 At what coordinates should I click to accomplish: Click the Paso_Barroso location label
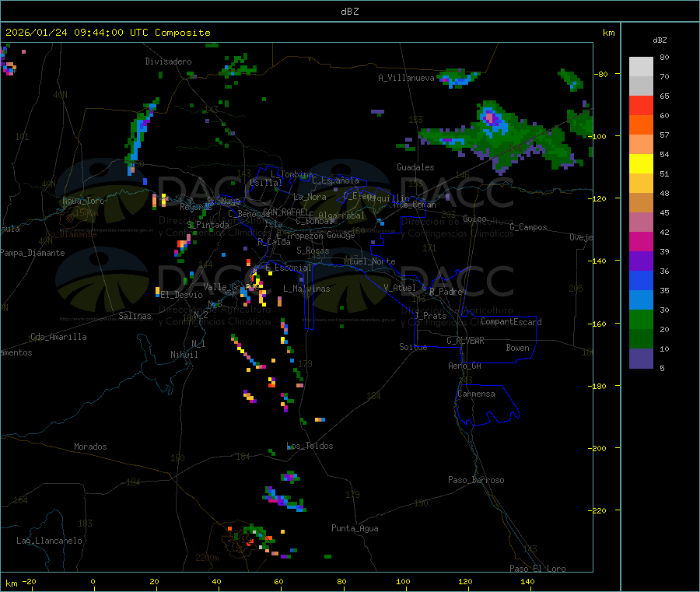point(476,480)
